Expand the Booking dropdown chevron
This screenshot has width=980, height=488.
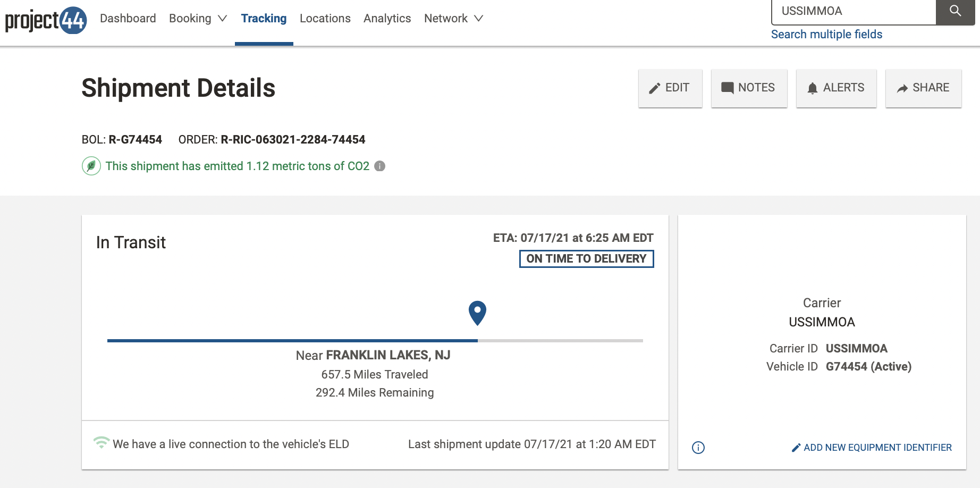[x=223, y=19]
